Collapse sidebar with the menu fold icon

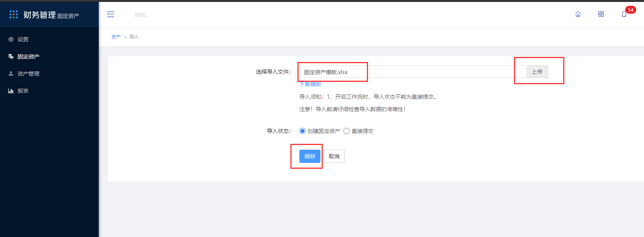click(111, 14)
